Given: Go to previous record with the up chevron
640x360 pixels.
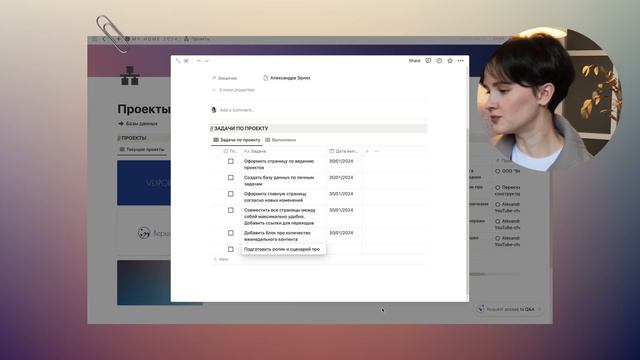Looking at the screenshot, I should [199, 61].
